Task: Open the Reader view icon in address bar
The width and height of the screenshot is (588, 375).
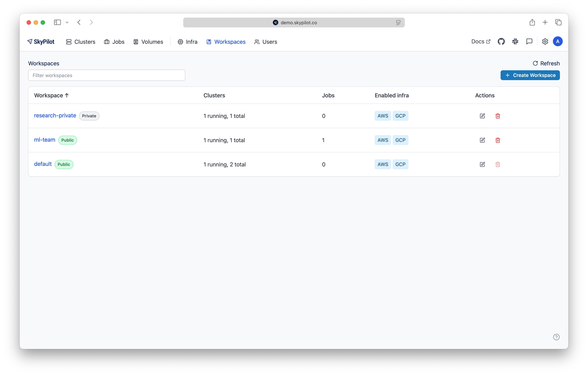Action: [398, 22]
